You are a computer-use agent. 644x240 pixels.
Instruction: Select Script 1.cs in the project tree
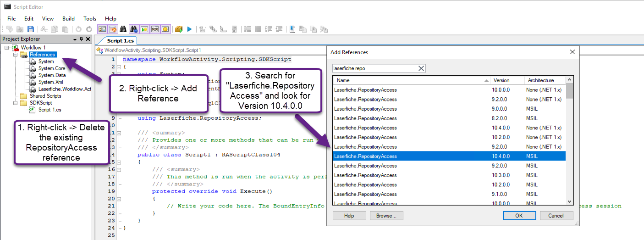tap(50, 110)
